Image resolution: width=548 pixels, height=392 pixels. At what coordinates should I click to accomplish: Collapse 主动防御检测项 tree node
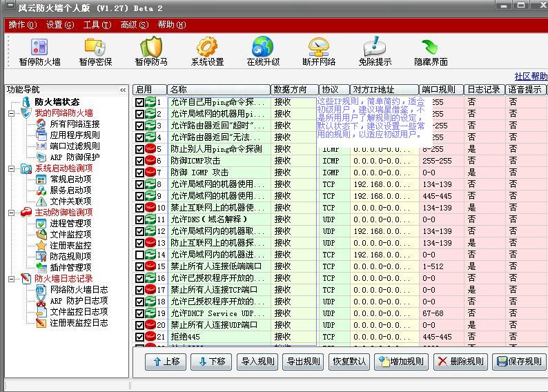pos(12,213)
